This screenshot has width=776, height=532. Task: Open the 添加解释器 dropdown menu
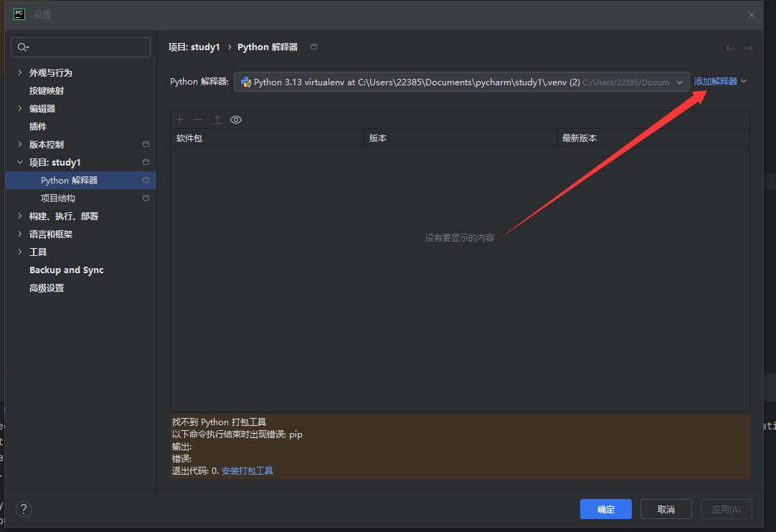[x=720, y=81]
